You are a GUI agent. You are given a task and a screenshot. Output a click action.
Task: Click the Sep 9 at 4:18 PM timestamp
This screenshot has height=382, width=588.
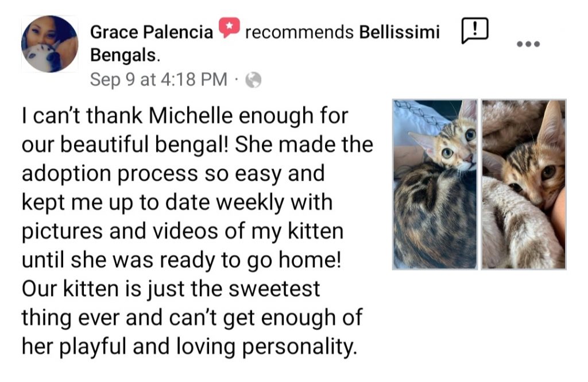pyautogui.click(x=158, y=80)
